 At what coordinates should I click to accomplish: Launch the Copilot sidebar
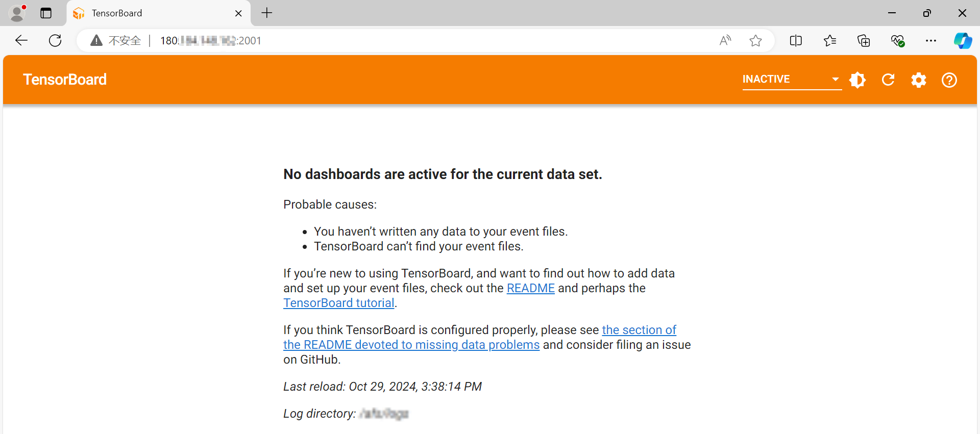point(963,41)
